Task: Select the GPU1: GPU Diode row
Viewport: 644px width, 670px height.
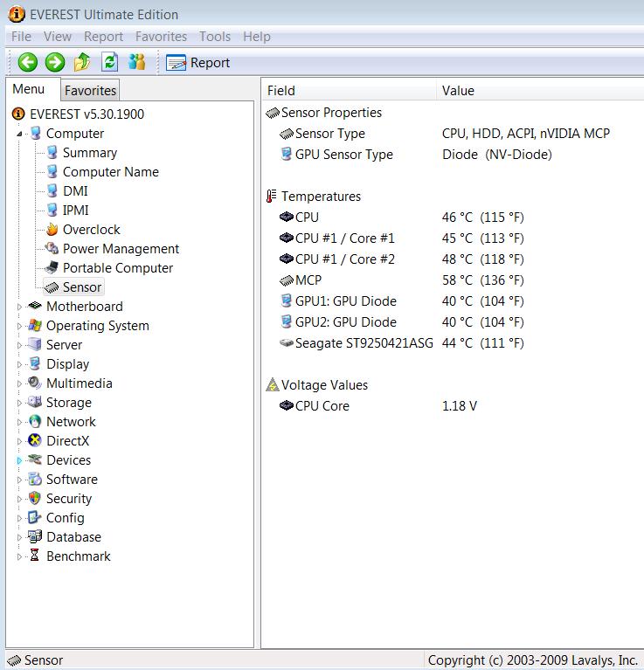Action: click(x=452, y=300)
